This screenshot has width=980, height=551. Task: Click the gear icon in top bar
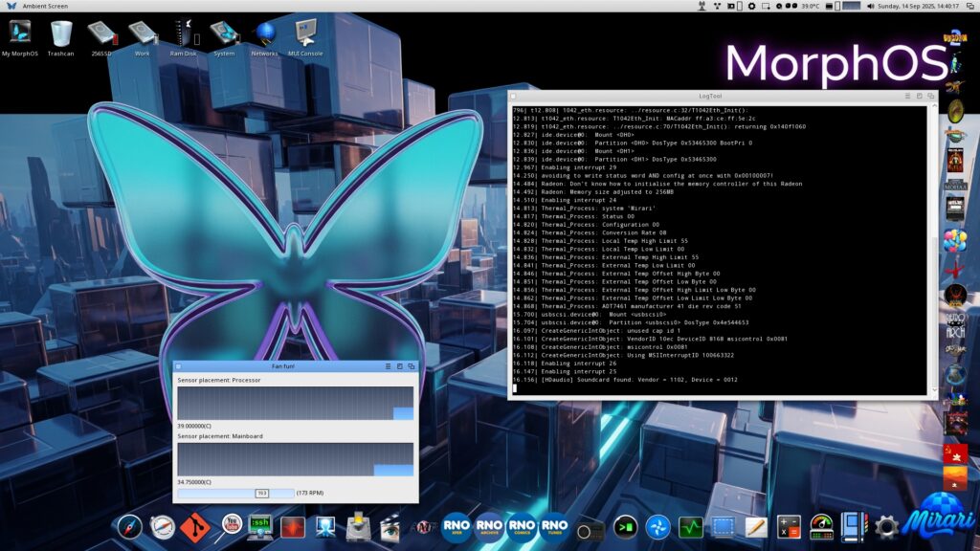(x=751, y=6)
